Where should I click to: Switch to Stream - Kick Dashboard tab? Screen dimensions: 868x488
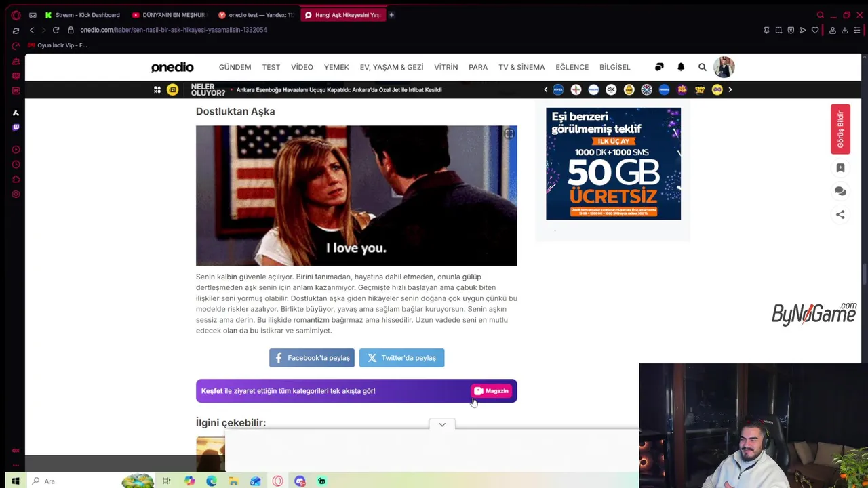pyautogui.click(x=81, y=15)
